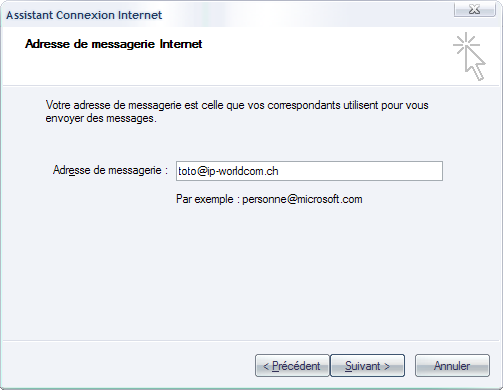The image size is (503, 390).
Task: Focus the Adresse de messagerie input field
Action: point(309,171)
